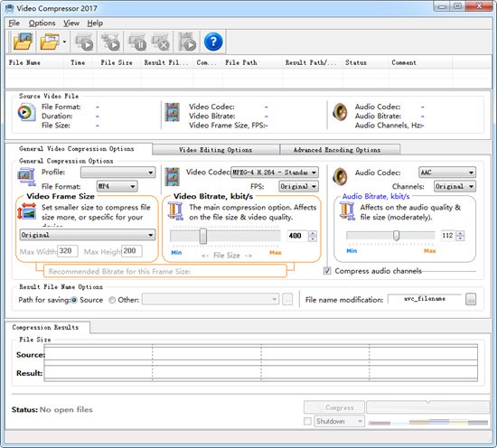
Task: Select Source path for saving radio
Action: pyautogui.click(x=74, y=300)
